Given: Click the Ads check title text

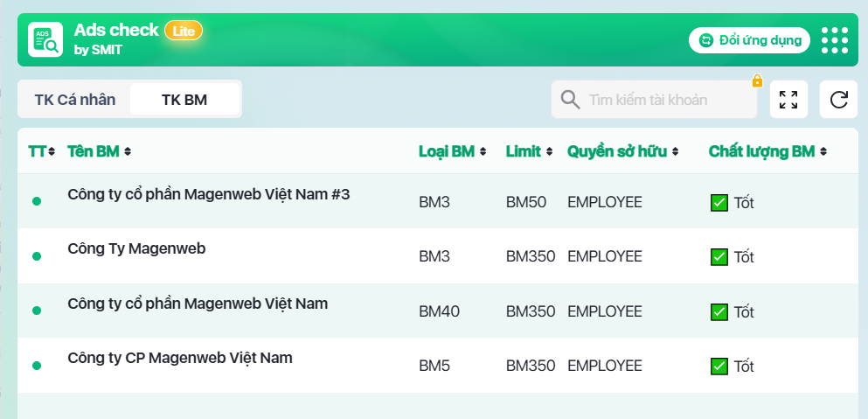Looking at the screenshot, I should click(116, 30).
